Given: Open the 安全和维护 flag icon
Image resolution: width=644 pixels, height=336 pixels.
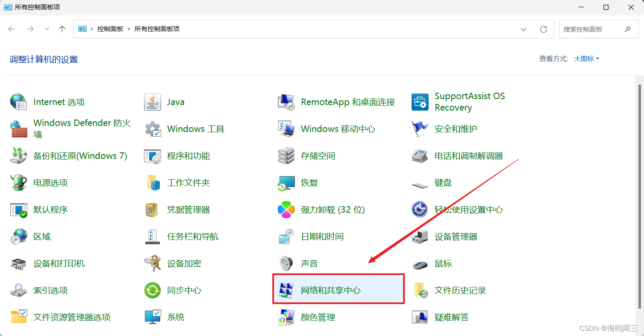Looking at the screenshot, I should click(420, 129).
